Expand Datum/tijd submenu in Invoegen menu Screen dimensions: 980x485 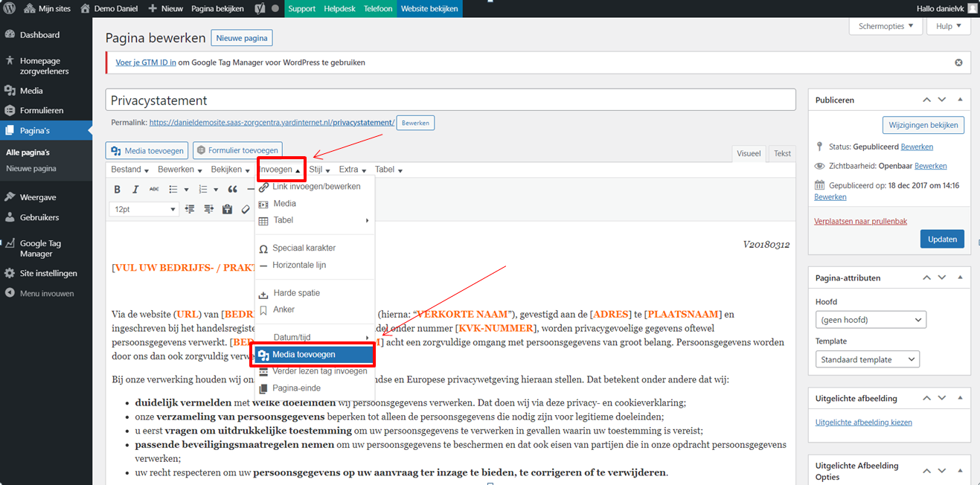point(314,338)
